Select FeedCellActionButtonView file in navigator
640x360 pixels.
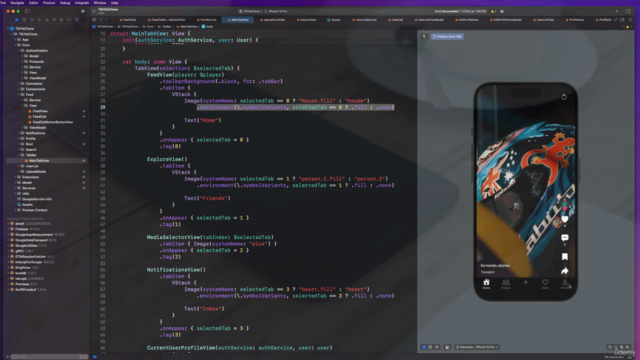(x=52, y=122)
